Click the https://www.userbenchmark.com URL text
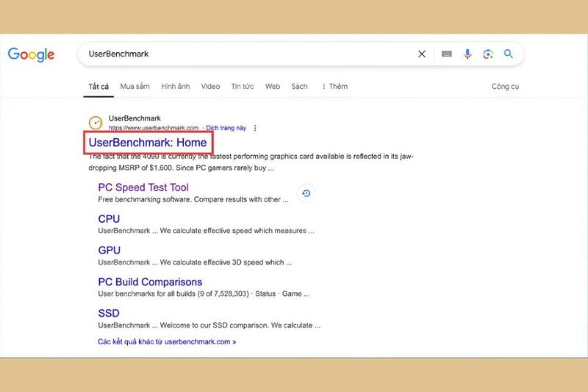Screen dimensions: 588x392 [154, 128]
